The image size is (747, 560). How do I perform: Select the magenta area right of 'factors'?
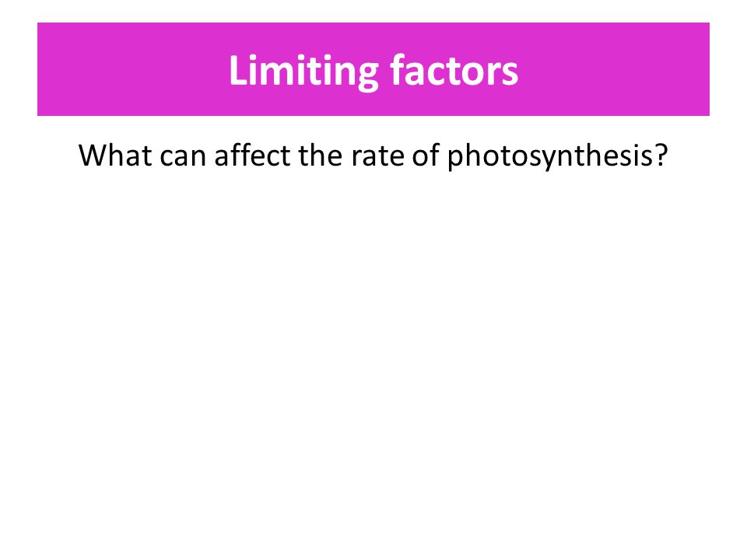pos(614,69)
